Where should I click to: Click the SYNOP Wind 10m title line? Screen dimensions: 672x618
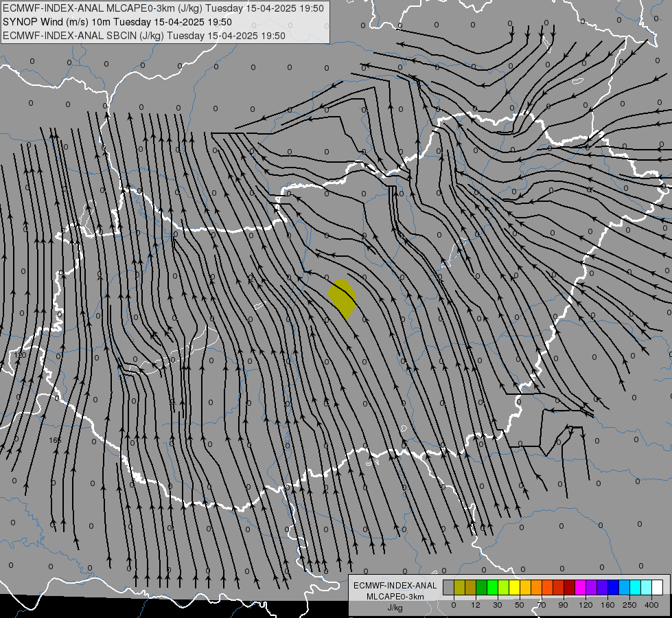click(117, 22)
